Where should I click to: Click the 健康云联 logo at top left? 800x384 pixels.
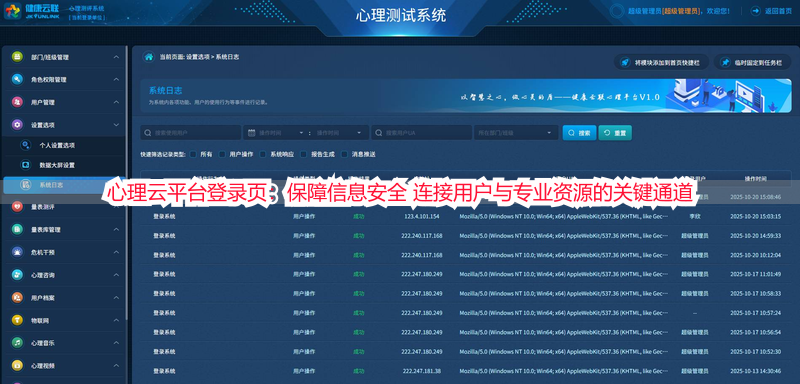coord(32,10)
